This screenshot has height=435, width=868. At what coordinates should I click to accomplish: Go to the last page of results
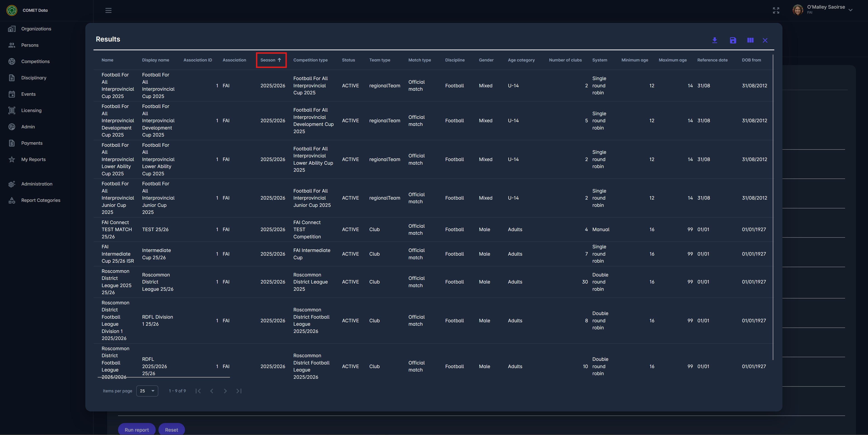click(239, 391)
